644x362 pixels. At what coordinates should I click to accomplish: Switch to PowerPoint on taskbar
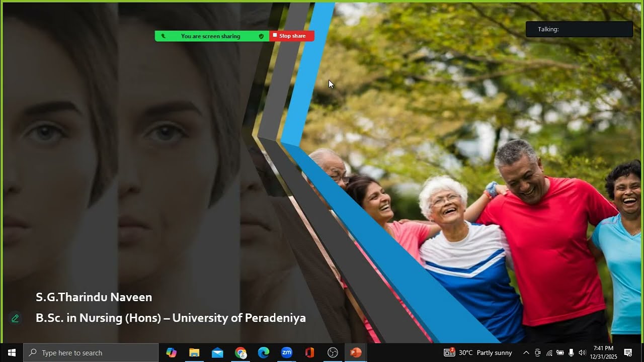pos(356,352)
